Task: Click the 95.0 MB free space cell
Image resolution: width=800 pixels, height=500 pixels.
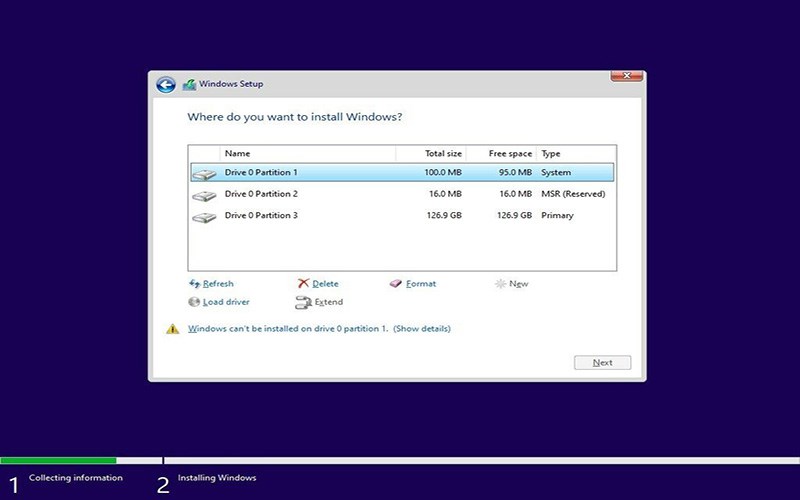Action: tap(515, 172)
